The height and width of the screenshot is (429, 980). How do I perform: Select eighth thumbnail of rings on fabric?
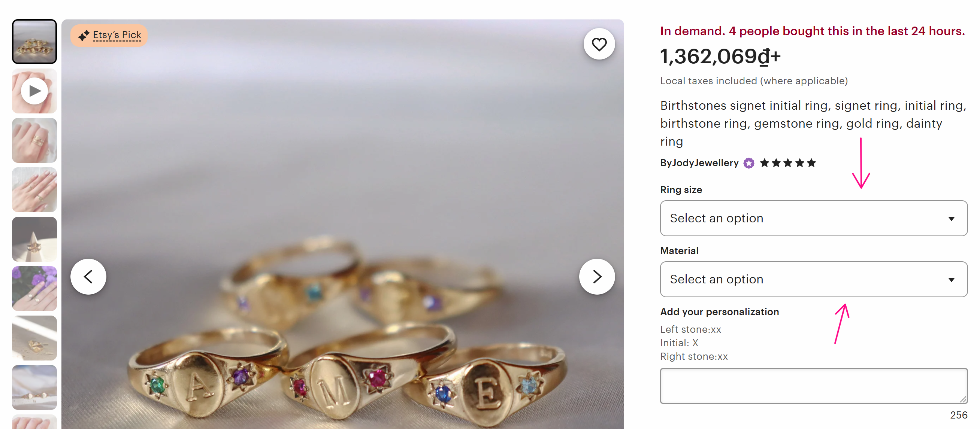pyautogui.click(x=34, y=387)
